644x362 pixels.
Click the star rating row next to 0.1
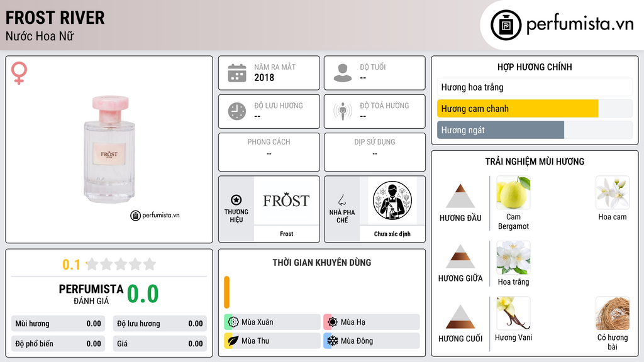click(121, 264)
